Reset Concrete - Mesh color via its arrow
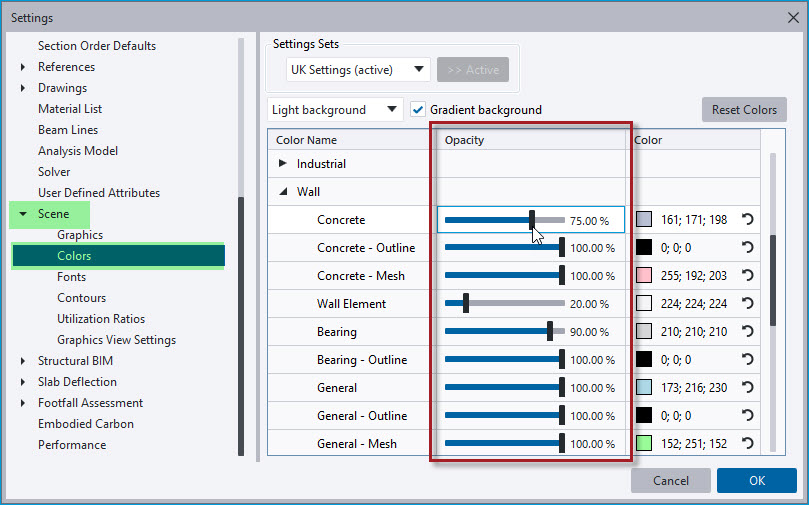The height and width of the screenshot is (505, 809). [x=748, y=275]
